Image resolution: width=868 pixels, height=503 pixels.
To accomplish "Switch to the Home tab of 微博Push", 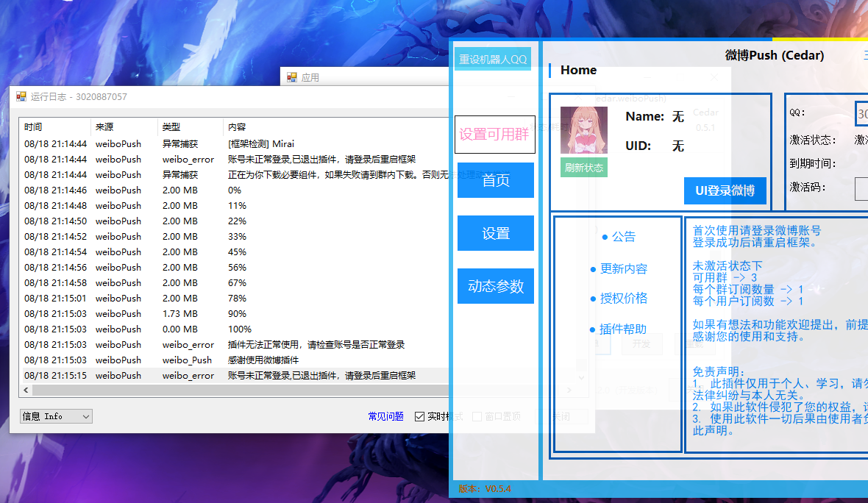I will click(x=578, y=70).
